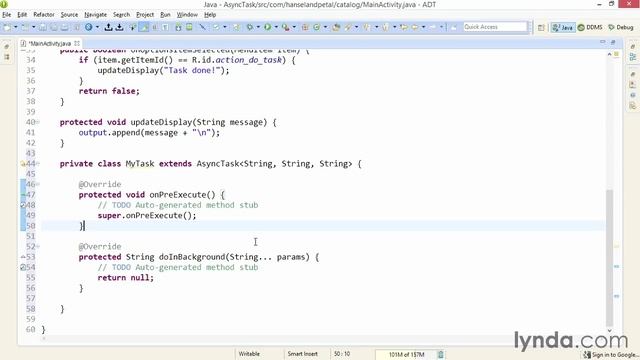Toggle Smart Insert mode in status bar
Screen dimensions: 640x360
302,354
